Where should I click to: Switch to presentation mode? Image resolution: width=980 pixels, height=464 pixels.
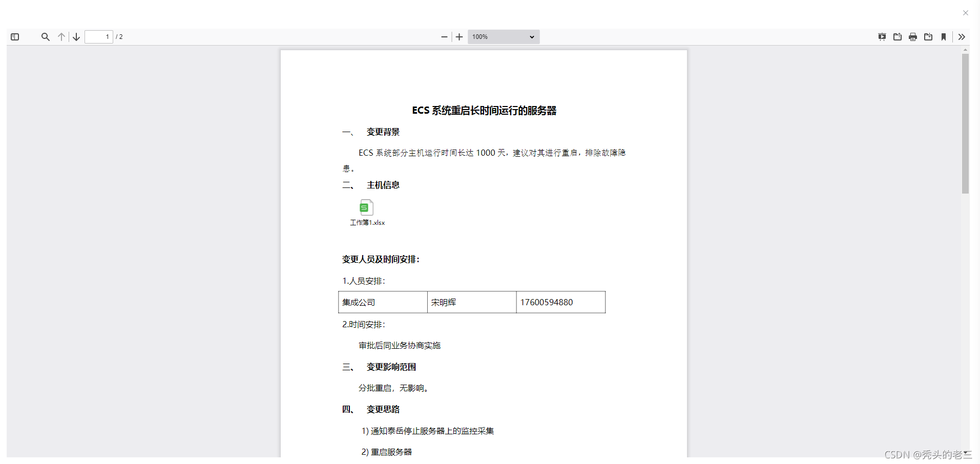882,37
